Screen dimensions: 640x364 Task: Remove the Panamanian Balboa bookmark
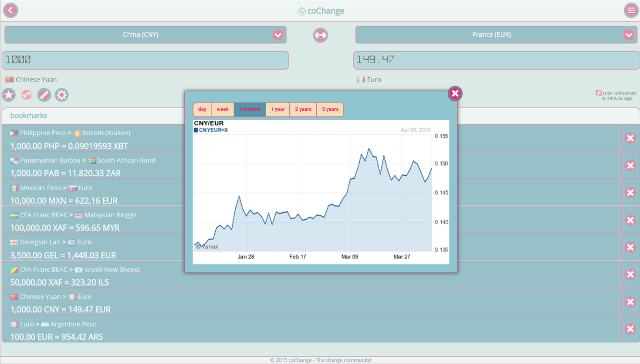pyautogui.click(x=630, y=166)
